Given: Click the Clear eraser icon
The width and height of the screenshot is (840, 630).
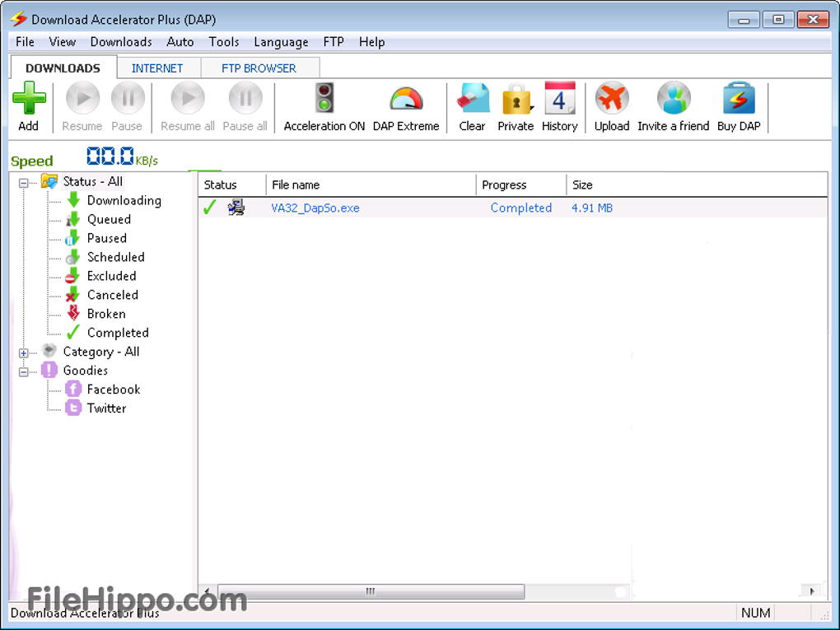Looking at the screenshot, I should tap(473, 100).
